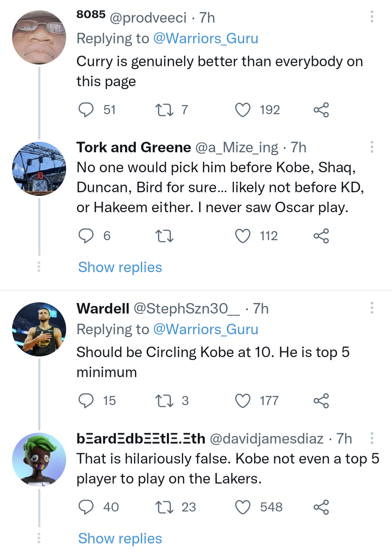392x557 pixels.
Task: Expand replies under Tork and Greene's tweet
Action: [x=120, y=267]
